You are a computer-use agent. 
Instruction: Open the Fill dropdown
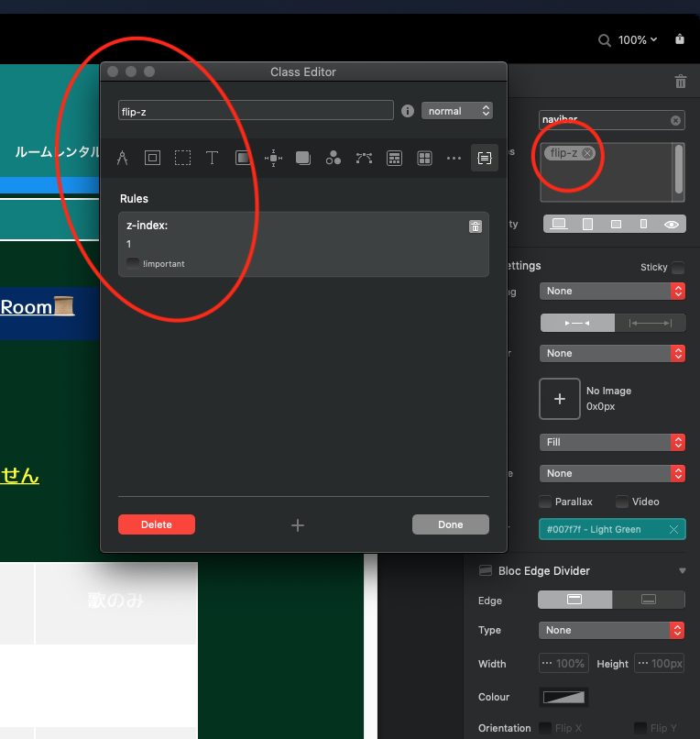(611, 442)
